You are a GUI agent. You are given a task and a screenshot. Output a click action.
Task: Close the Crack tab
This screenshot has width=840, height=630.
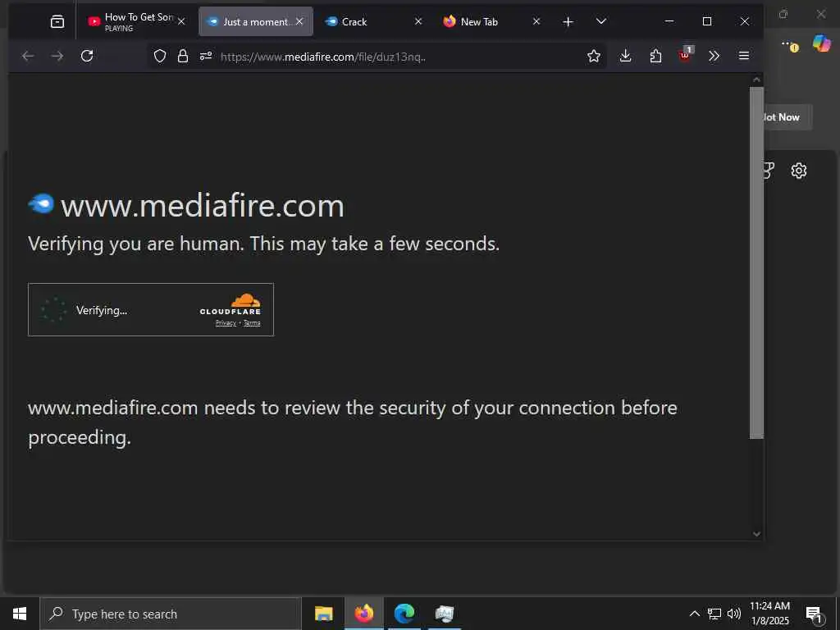tap(418, 21)
